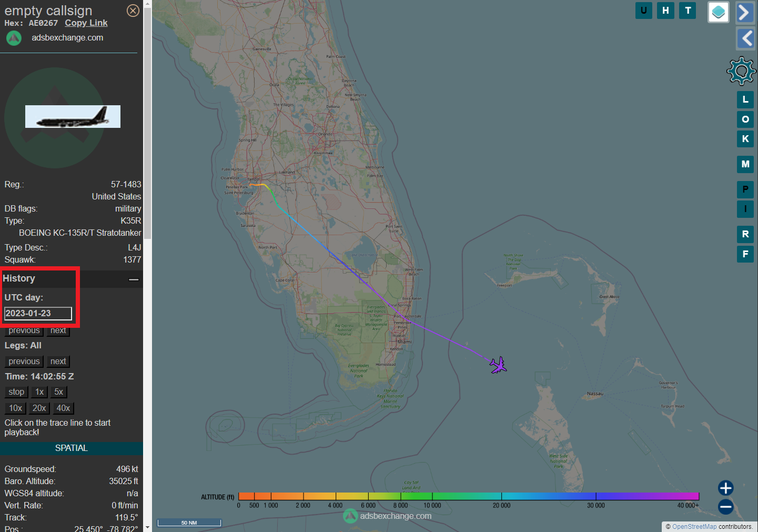Go to next UTC day
The image size is (758, 532).
(58, 330)
